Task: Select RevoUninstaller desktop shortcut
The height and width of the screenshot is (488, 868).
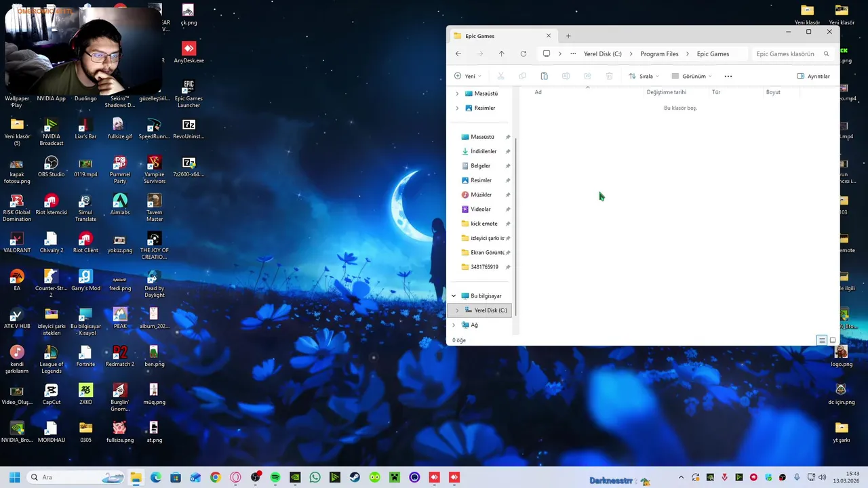Action: (189, 129)
